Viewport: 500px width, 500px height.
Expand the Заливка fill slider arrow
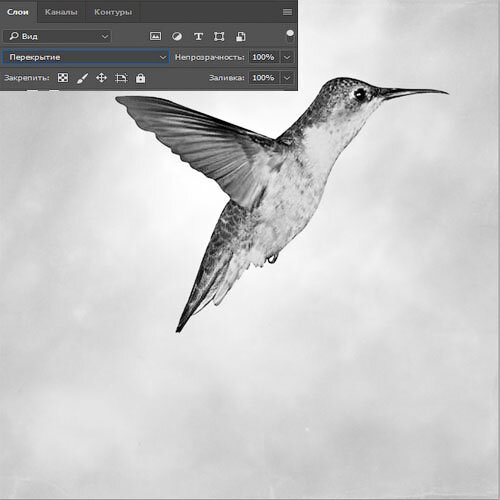(287, 78)
